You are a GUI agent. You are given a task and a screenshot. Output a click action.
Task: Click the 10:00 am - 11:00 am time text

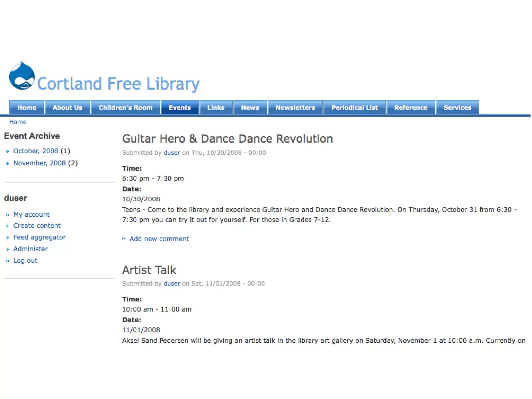[157, 309]
